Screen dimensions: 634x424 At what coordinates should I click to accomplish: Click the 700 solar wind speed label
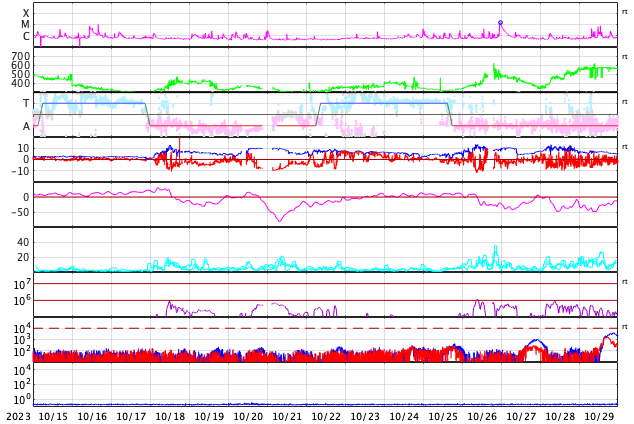[21, 56]
